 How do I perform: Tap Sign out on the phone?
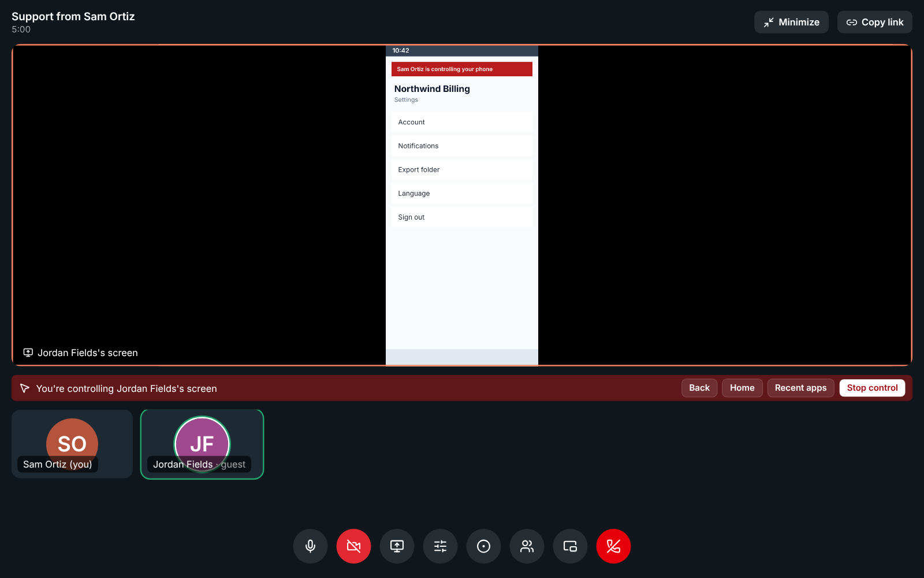point(461,217)
